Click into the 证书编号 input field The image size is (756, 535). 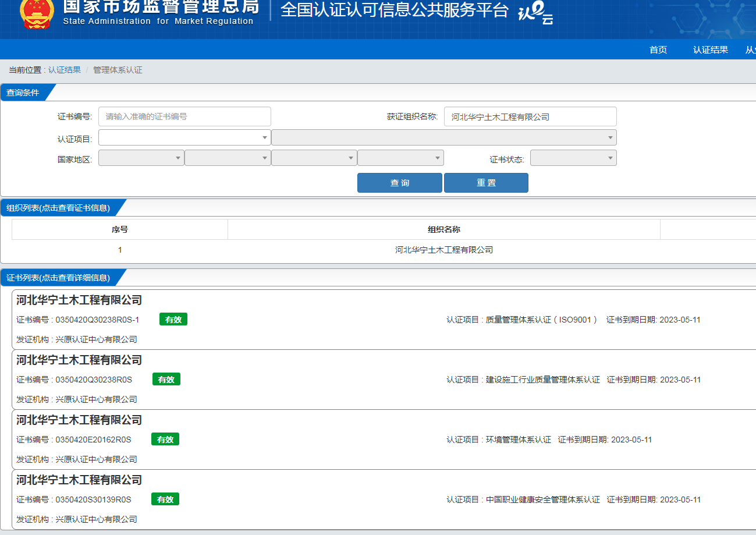click(184, 116)
